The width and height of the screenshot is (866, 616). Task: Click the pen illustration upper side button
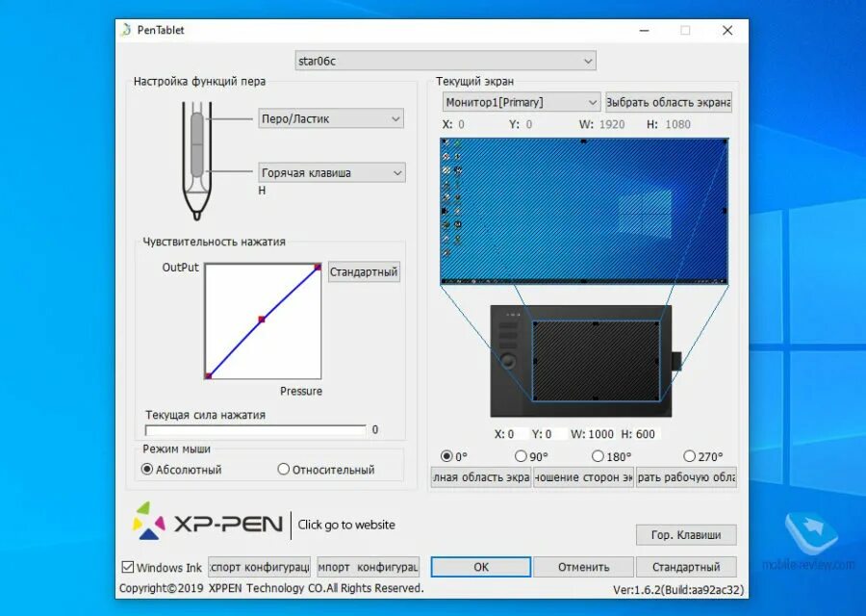pos(197,129)
